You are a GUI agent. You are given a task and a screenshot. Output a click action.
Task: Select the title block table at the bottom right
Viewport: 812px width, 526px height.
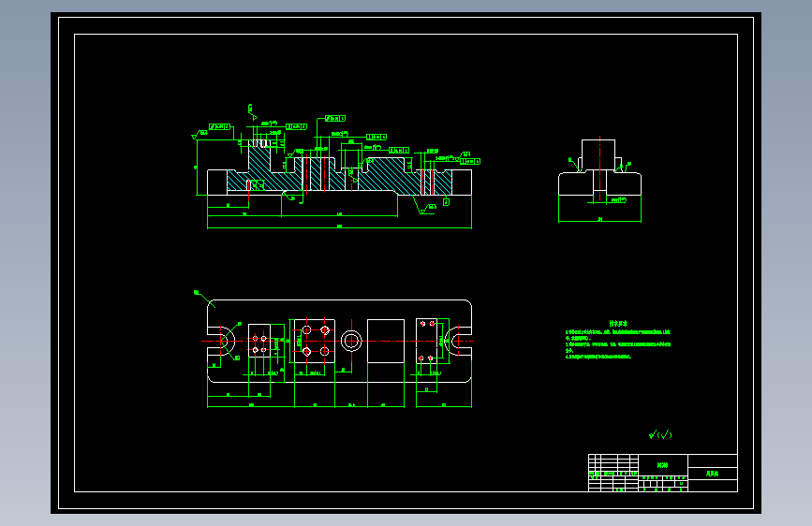(663, 473)
